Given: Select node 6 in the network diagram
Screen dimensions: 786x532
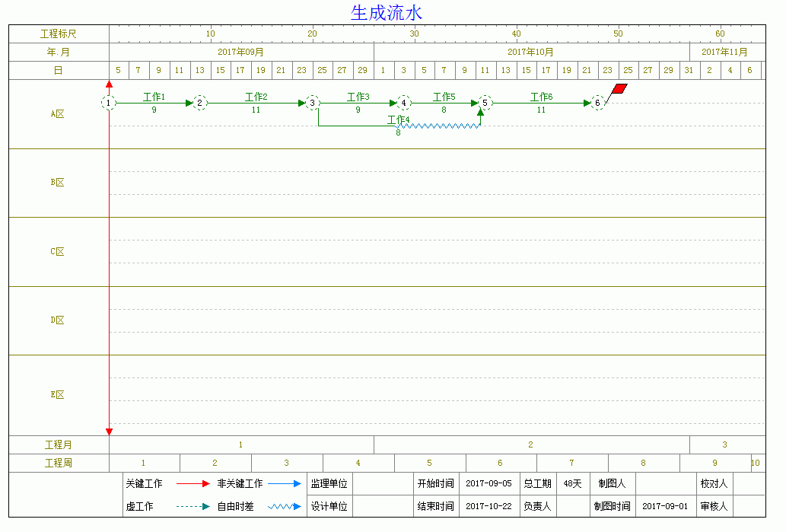Looking at the screenshot, I should pos(597,103).
